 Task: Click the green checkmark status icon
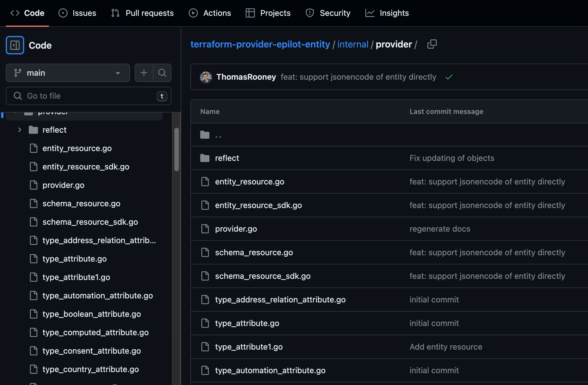(449, 77)
